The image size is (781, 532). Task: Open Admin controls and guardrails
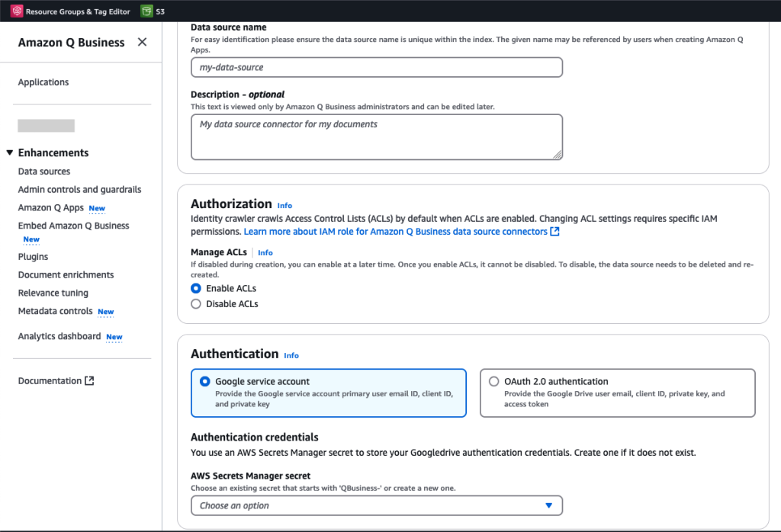pos(79,189)
